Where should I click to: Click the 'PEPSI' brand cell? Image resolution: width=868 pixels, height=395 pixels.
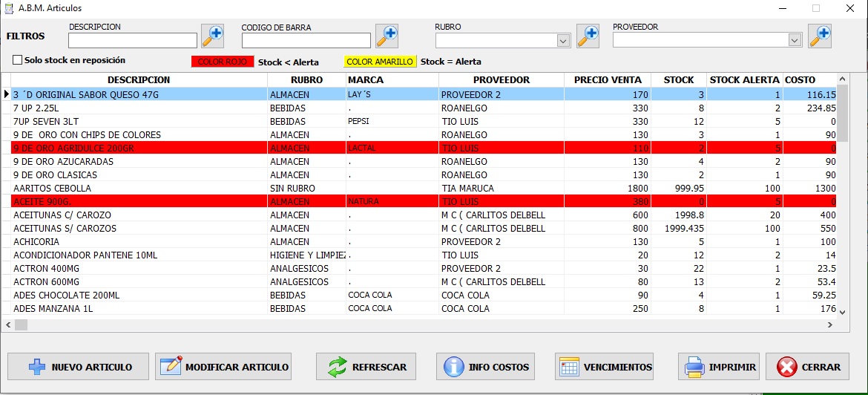(392, 121)
